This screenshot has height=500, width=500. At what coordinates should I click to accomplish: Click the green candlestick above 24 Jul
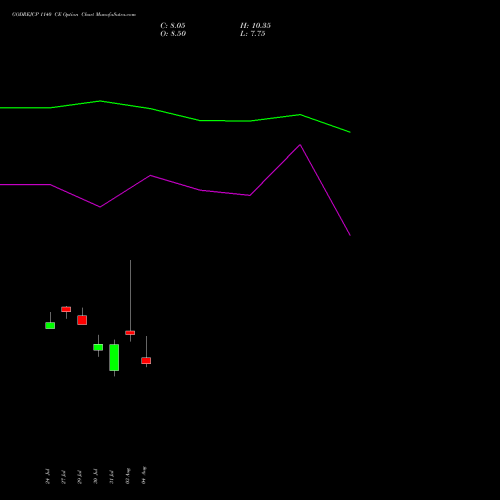pyautogui.click(x=50, y=325)
